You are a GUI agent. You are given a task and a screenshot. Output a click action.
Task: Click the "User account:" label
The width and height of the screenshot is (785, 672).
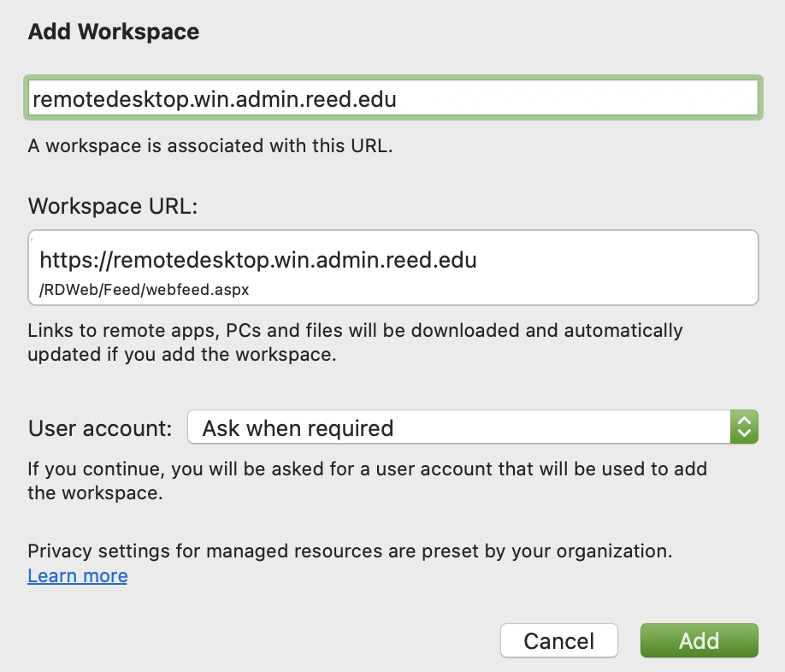click(x=101, y=427)
